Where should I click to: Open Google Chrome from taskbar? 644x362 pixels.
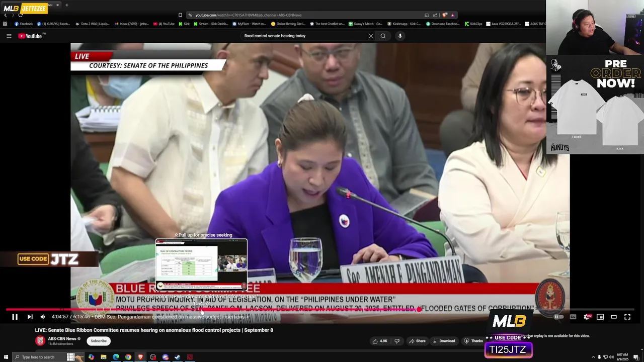pyautogui.click(x=128, y=357)
